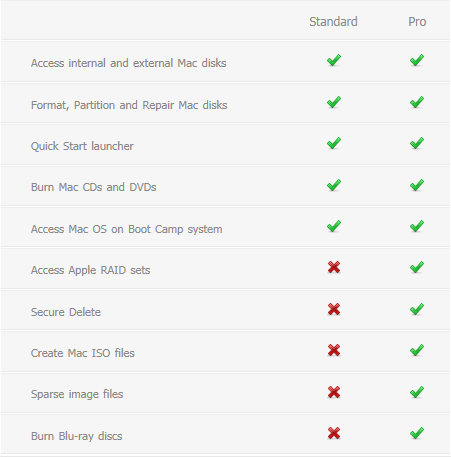Viewport: 451px width, 457px height.
Task: Click Pro checkmark for Burn Blu-ray discs
Action: tap(417, 433)
